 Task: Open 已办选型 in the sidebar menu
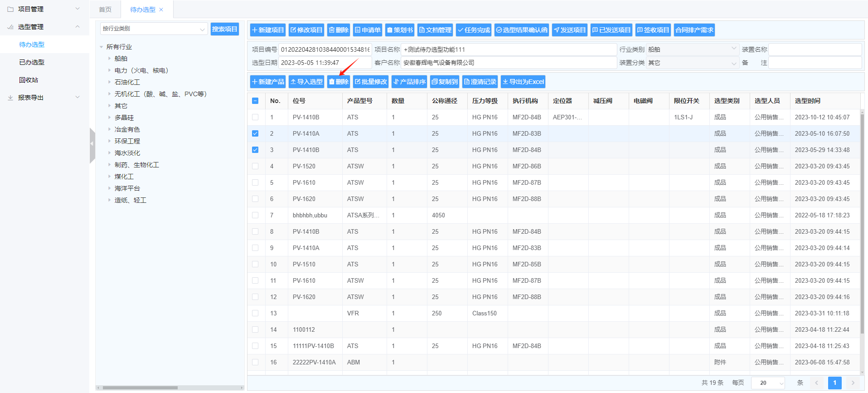click(x=32, y=62)
